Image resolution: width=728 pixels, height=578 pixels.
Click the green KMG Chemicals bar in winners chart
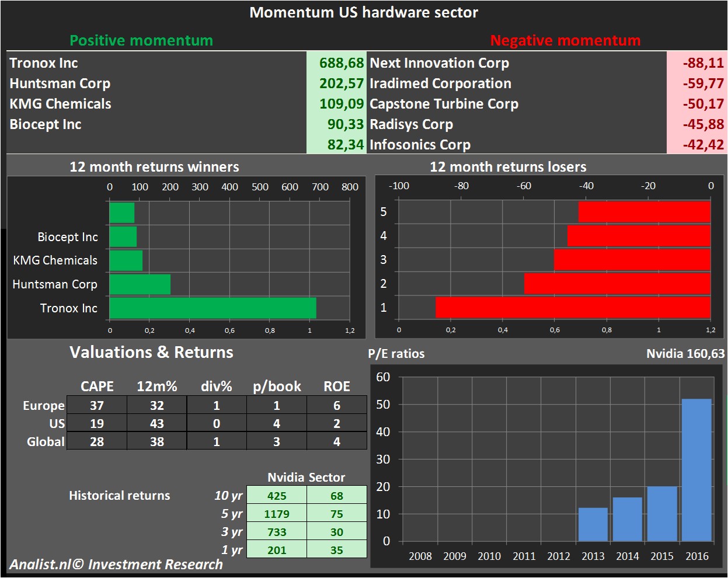click(126, 260)
